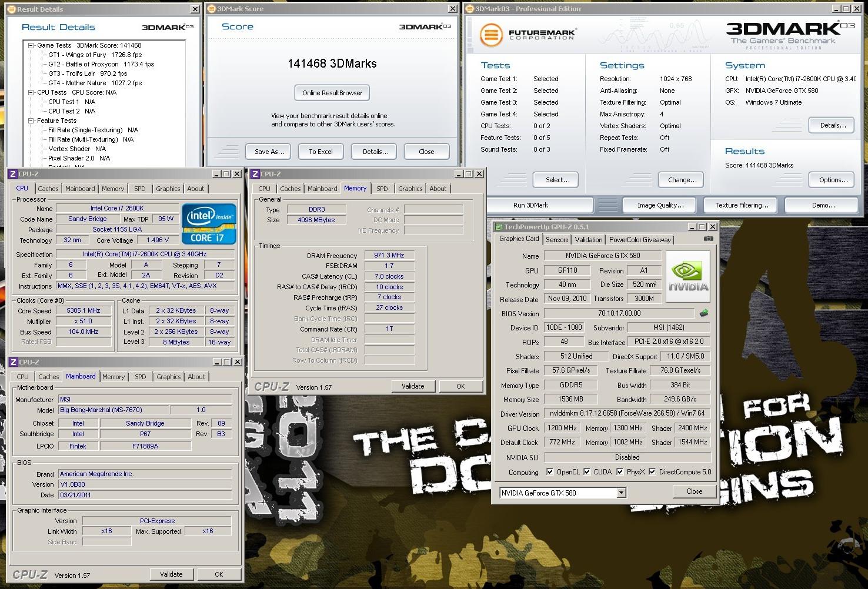Select GT3 - Troll's Lair row
868x589 pixels.
point(88,73)
